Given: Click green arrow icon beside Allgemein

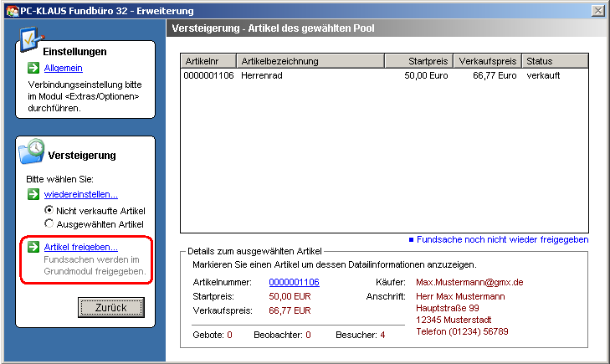Looking at the screenshot, I should pyautogui.click(x=31, y=69).
